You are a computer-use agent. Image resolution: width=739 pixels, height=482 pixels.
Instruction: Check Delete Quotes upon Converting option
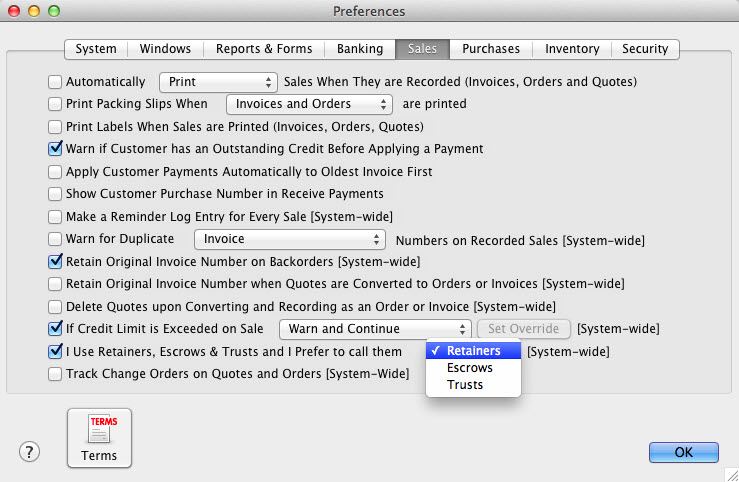[56, 306]
